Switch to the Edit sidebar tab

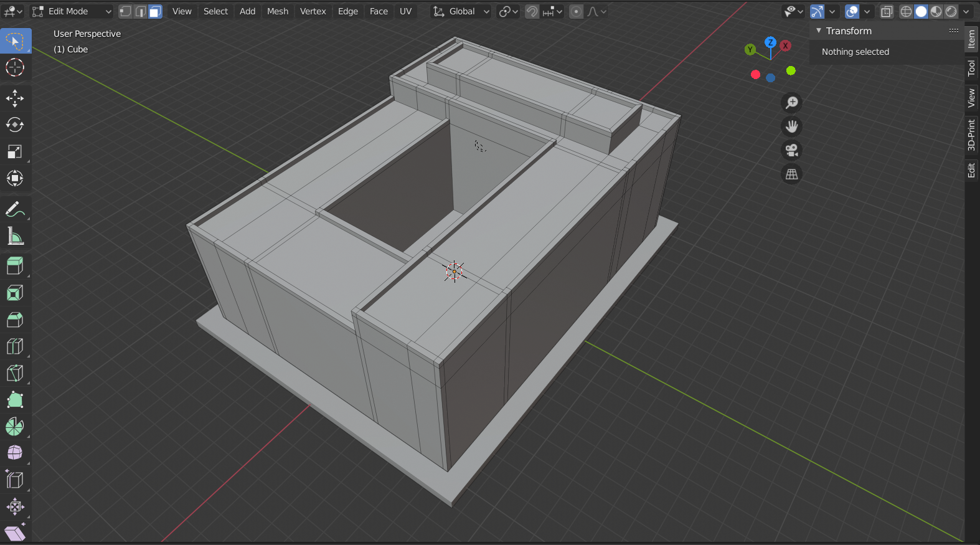(971, 169)
